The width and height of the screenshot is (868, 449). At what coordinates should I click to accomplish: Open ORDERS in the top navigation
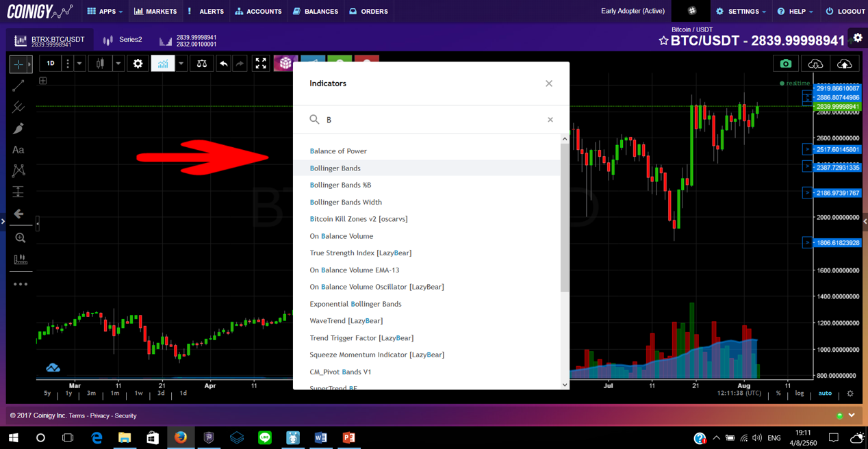point(368,11)
